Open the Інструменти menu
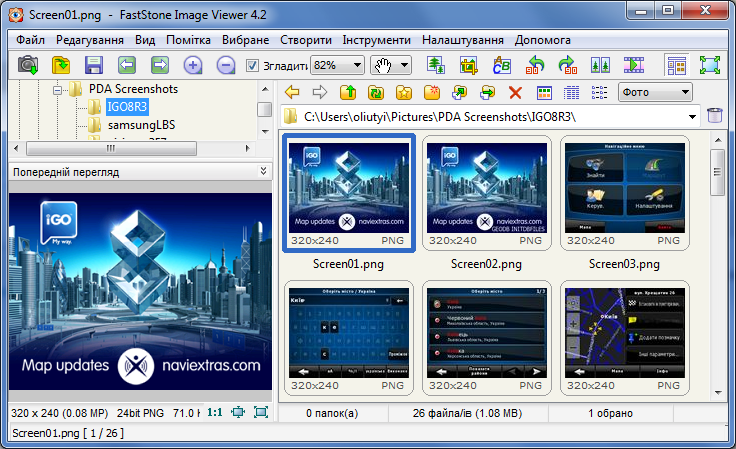Image resolution: width=736 pixels, height=449 pixels. 376,40
